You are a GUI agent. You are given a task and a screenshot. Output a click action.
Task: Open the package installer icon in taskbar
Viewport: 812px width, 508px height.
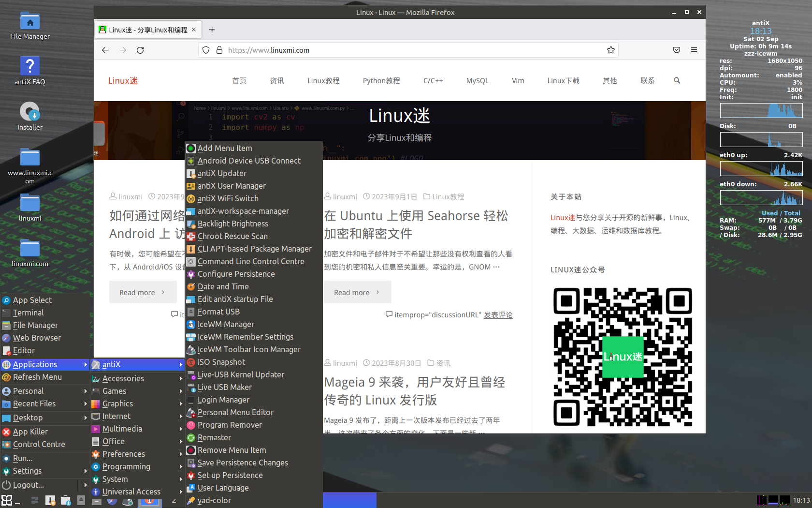point(66,500)
